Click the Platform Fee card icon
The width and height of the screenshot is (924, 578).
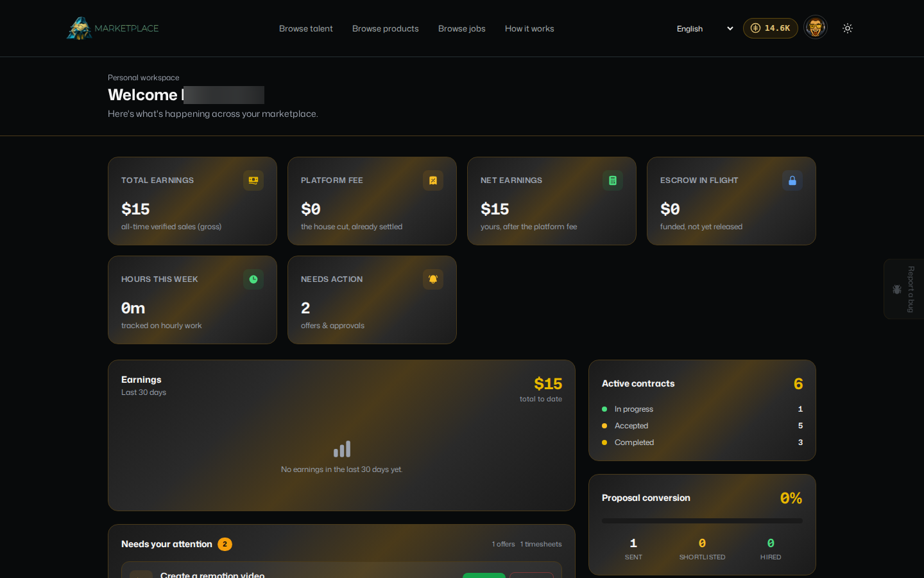coord(433,180)
